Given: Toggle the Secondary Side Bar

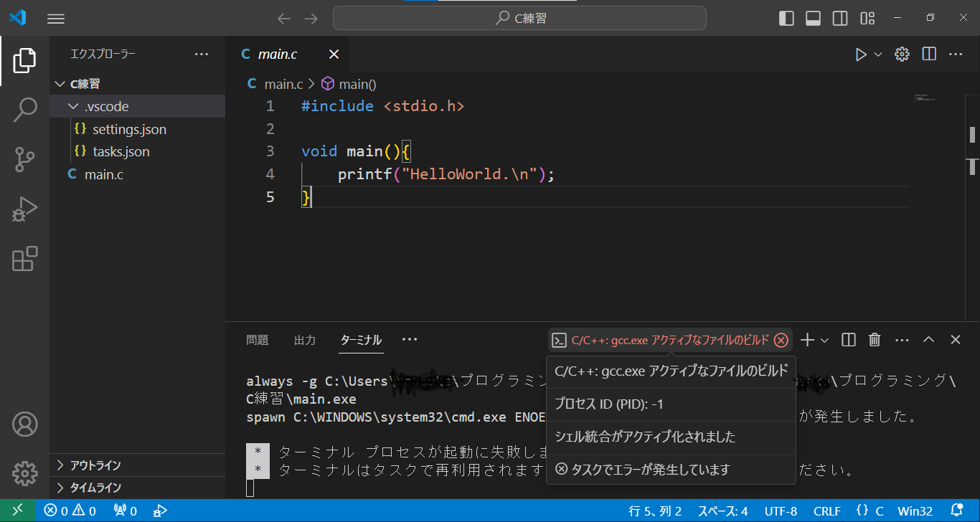Looking at the screenshot, I should [840, 18].
